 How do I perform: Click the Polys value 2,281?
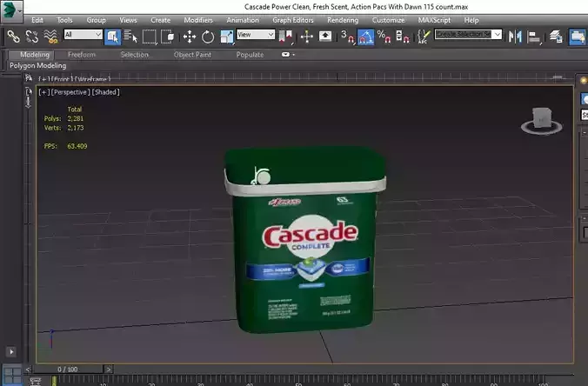click(76, 118)
